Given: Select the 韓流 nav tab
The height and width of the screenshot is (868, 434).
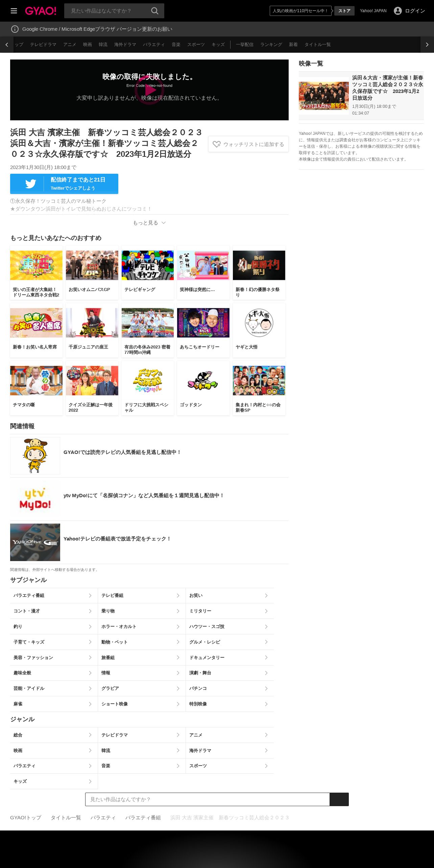Looking at the screenshot, I should (x=103, y=45).
